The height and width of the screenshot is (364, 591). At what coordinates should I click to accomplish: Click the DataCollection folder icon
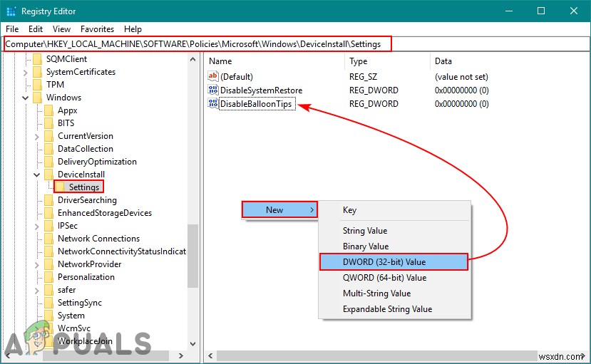pyautogui.click(x=48, y=149)
